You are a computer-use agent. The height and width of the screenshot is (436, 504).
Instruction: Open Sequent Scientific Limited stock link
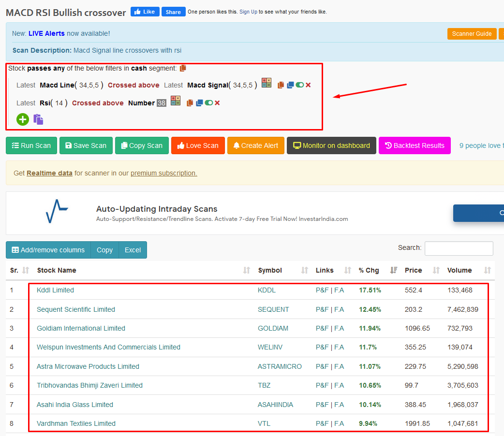coord(76,309)
